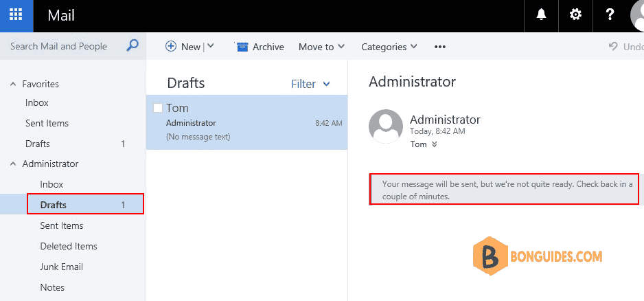Viewport: 644px width, 301px height.
Task: Click the Mail app title
Action: [x=61, y=16]
